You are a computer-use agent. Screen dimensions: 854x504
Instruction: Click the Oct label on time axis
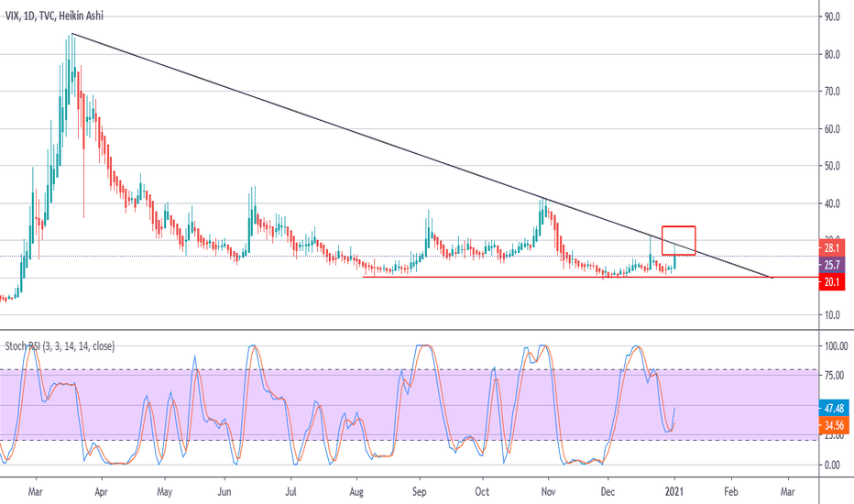482,491
